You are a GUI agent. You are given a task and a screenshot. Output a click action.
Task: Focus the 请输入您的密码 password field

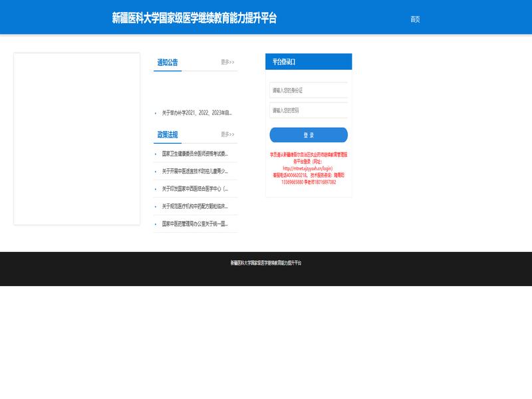309,110
